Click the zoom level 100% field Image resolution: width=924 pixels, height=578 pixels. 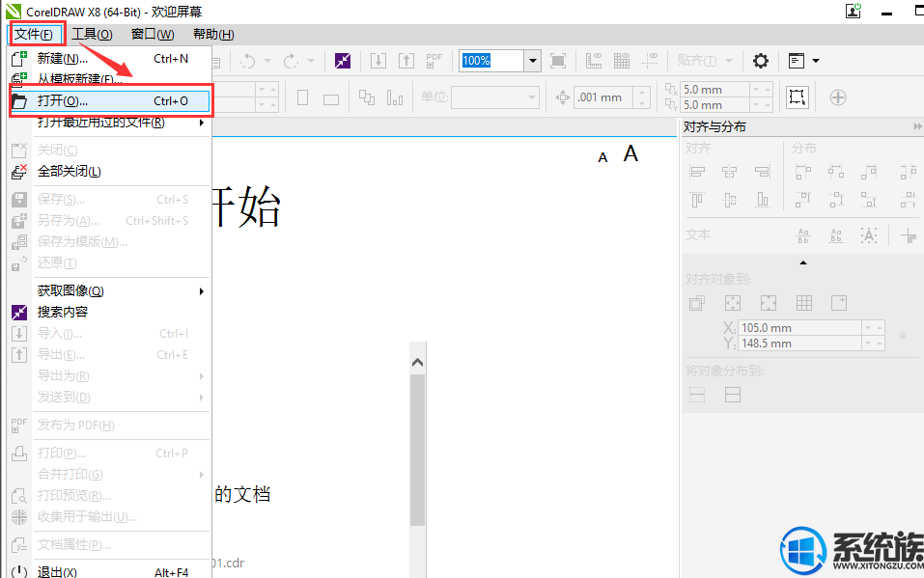click(490, 60)
